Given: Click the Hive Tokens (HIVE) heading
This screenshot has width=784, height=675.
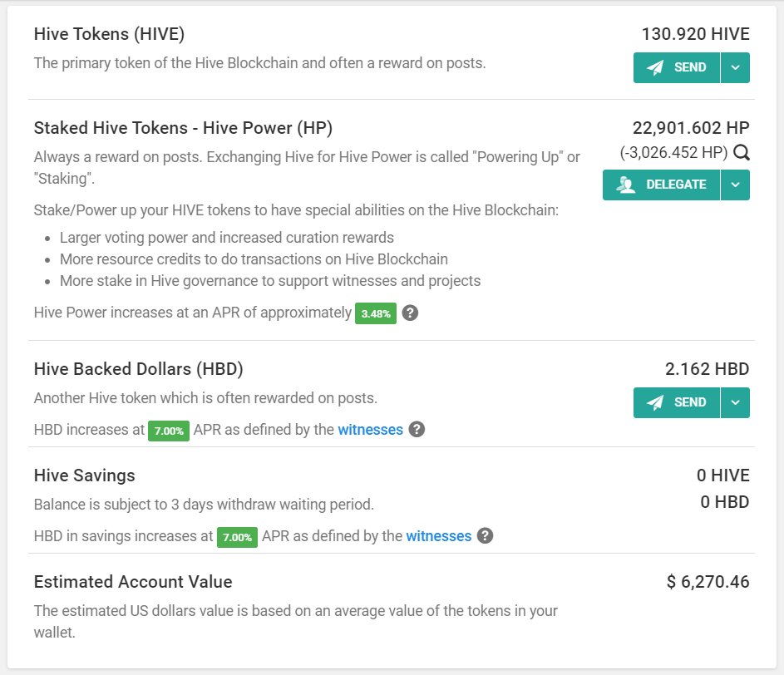Looking at the screenshot, I should 109,34.
